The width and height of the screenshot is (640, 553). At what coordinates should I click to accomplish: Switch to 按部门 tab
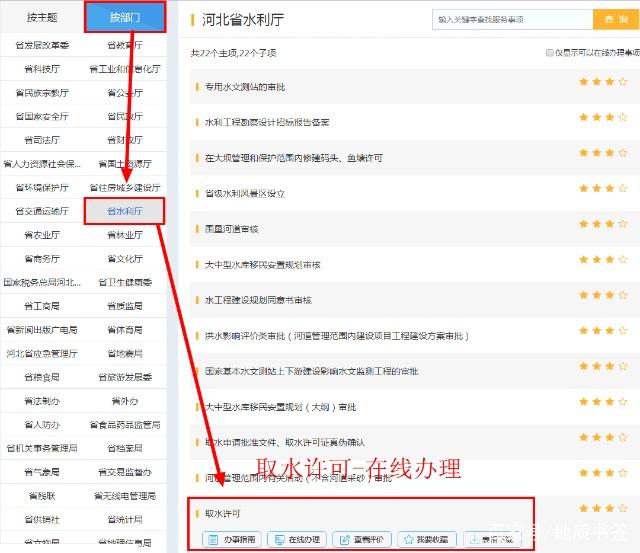[x=125, y=17]
